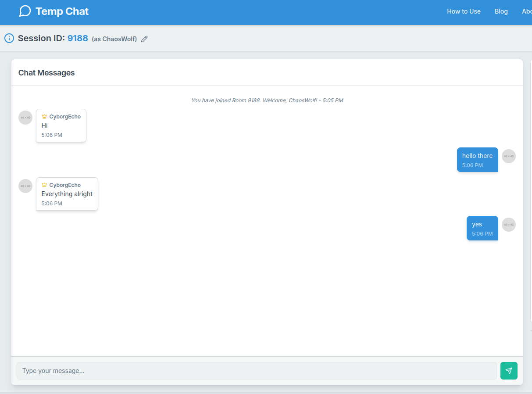This screenshot has height=394, width=532.
Task: Click the crown icon on CyborgEcho's second message
Action: click(x=44, y=184)
